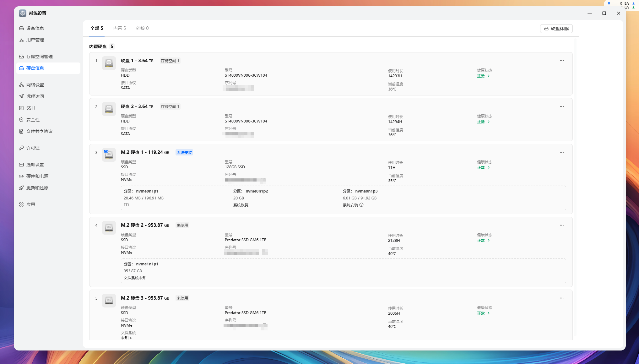Expand health status 正常 for 硬盘 2
639x364 pixels.
pyautogui.click(x=483, y=122)
